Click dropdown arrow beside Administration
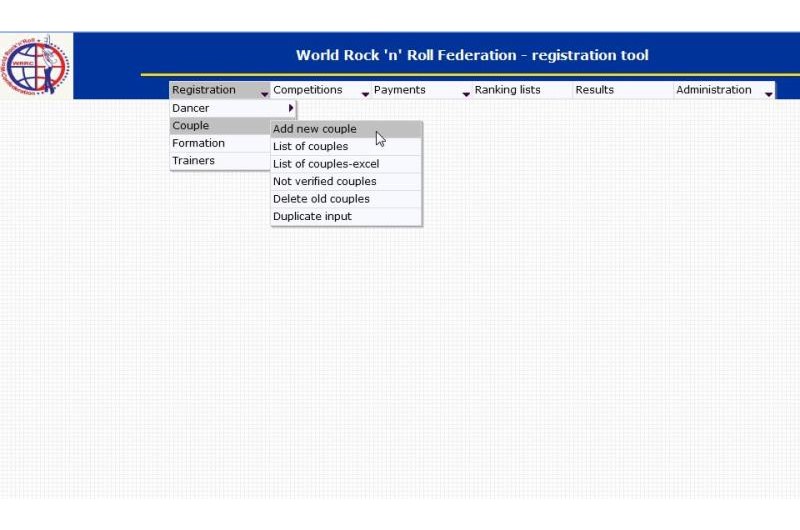800x530 pixels. click(768, 93)
